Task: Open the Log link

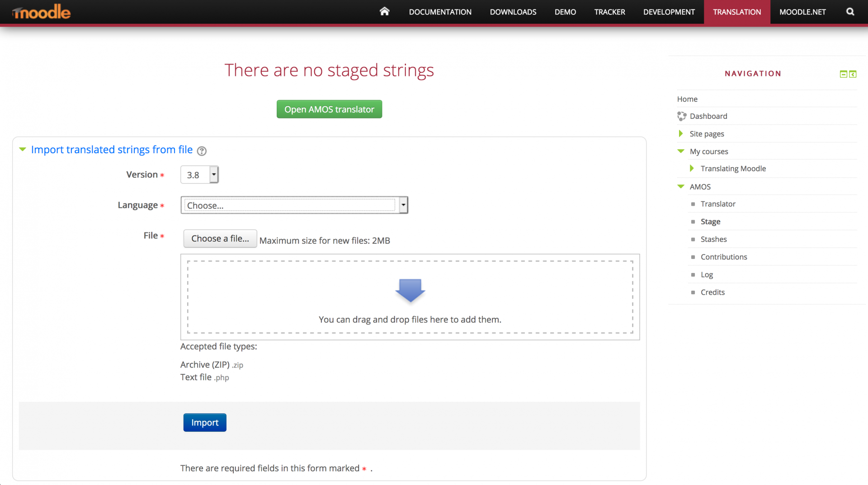Action: 707,275
